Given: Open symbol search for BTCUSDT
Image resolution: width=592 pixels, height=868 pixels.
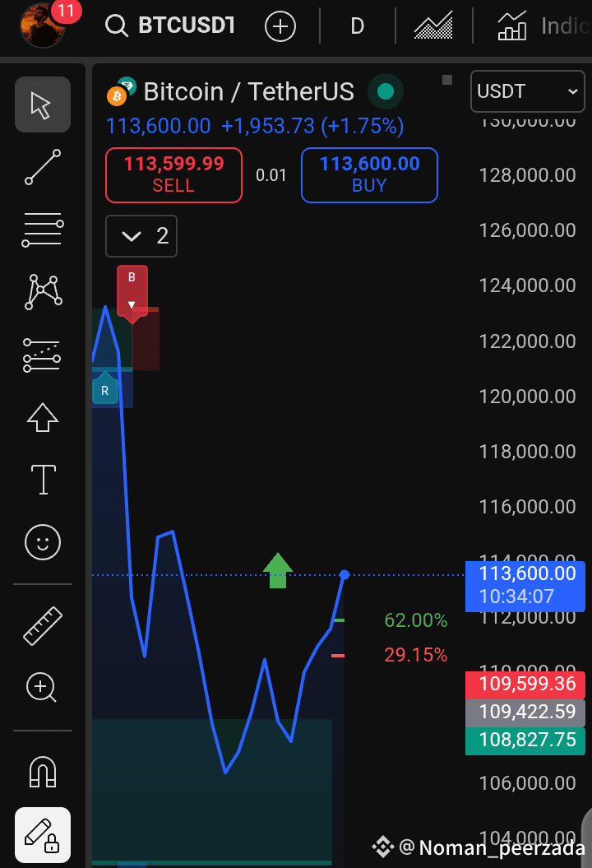Looking at the screenshot, I should tap(170, 26).
